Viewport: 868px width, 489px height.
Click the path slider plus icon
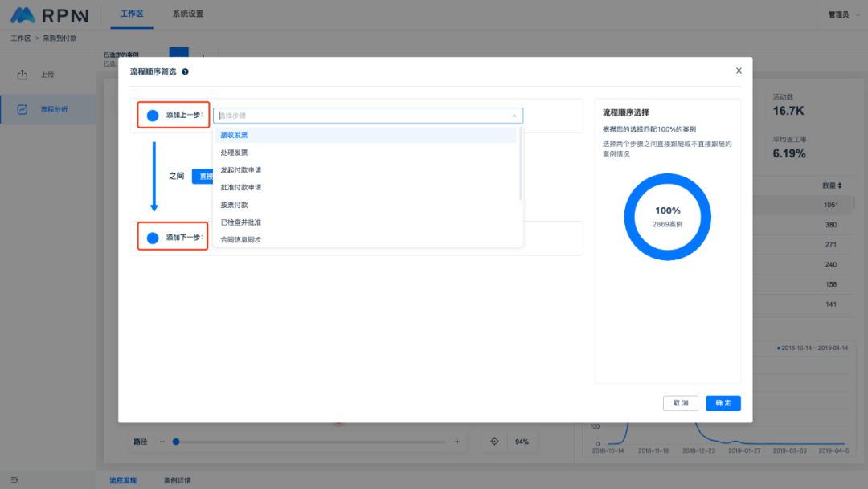[x=457, y=442]
